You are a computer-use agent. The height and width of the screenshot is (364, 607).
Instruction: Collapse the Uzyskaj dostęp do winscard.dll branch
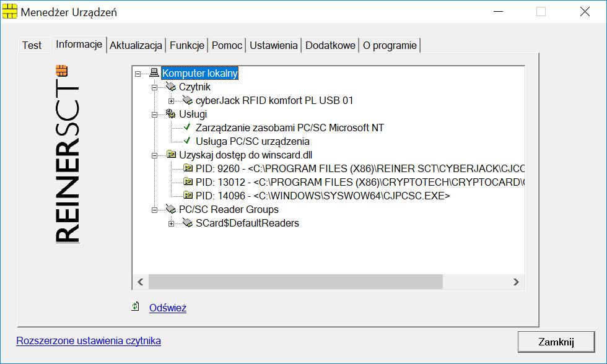point(154,155)
